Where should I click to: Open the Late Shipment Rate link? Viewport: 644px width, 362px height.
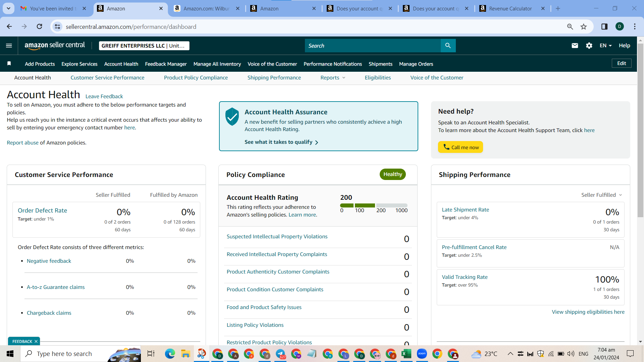coord(465,210)
